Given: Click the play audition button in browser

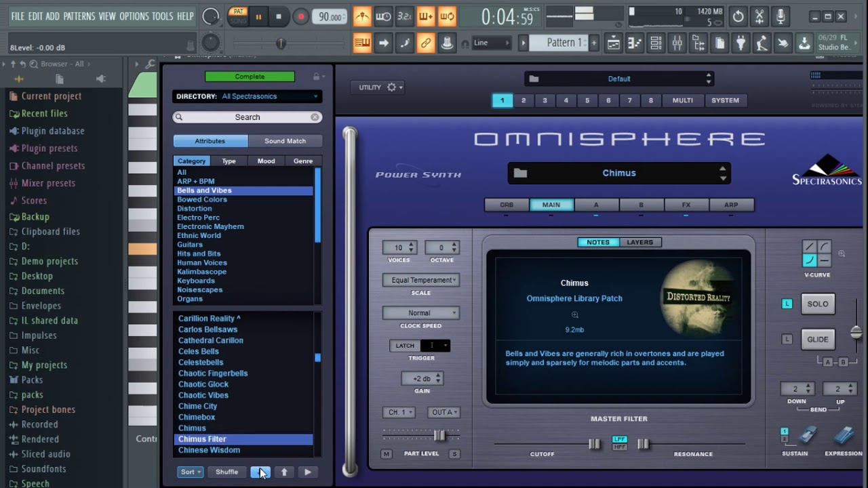Looking at the screenshot, I should pos(308,472).
